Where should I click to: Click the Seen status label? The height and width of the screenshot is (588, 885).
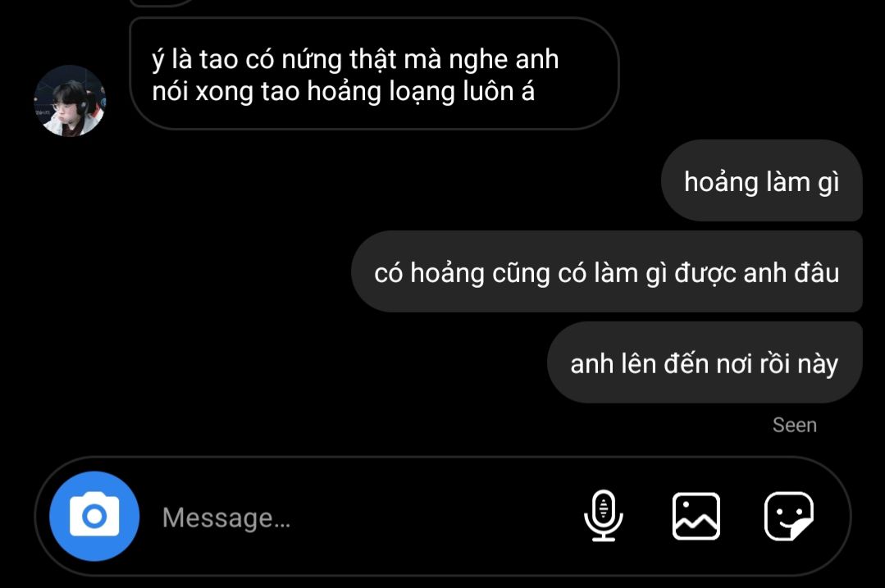tap(794, 425)
